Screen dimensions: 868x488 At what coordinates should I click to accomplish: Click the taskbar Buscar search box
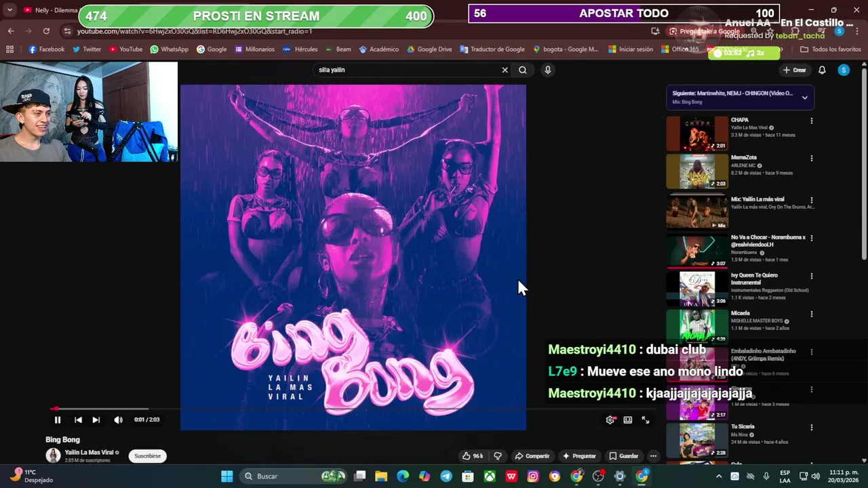click(x=294, y=476)
